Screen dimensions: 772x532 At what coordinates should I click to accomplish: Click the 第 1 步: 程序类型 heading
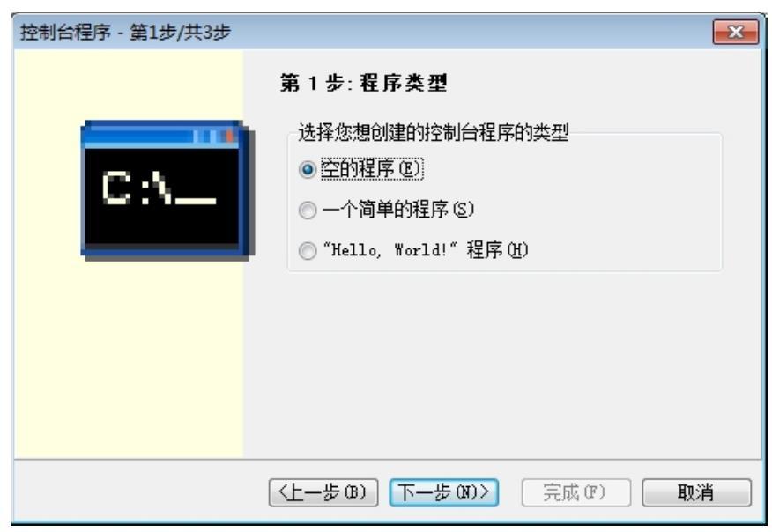pos(363,83)
